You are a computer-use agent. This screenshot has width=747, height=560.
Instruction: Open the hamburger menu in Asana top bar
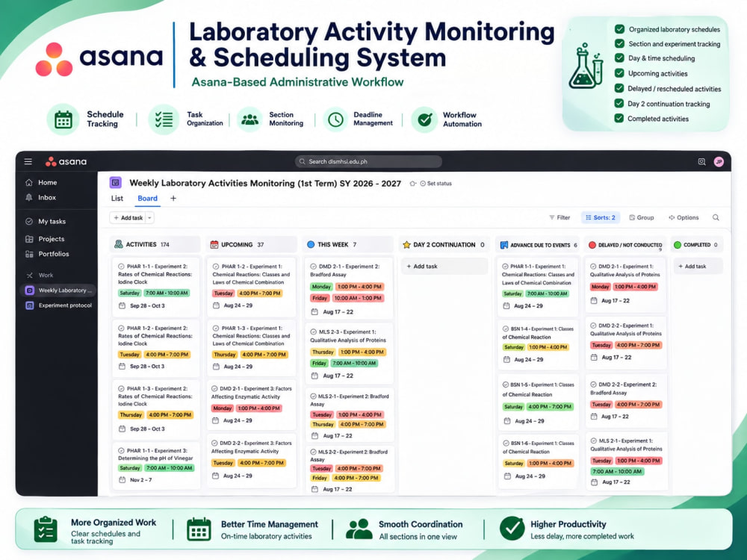(28, 161)
